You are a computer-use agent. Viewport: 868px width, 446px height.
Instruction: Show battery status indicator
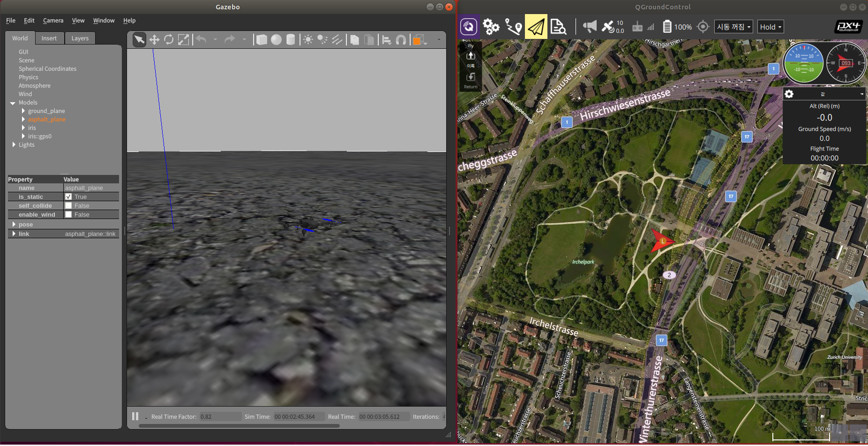coord(677,27)
